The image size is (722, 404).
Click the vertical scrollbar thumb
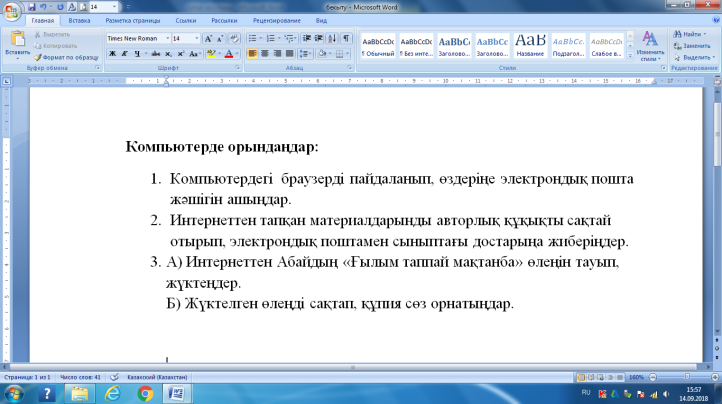[x=717, y=134]
